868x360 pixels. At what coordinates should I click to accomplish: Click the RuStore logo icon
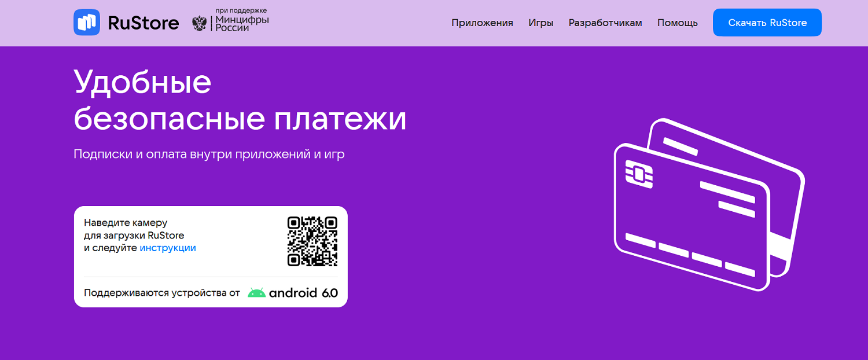(87, 23)
